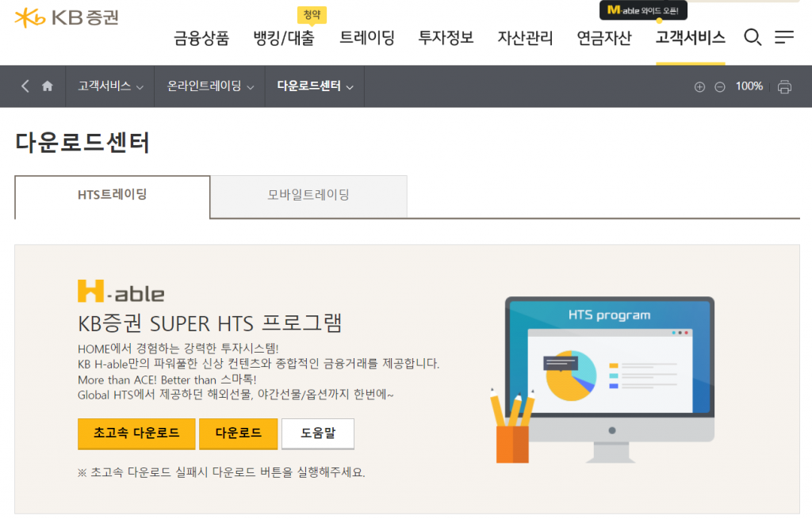The width and height of the screenshot is (812, 519).
Task: Zoom out with the minus circle icon
Action: pyautogui.click(x=720, y=87)
